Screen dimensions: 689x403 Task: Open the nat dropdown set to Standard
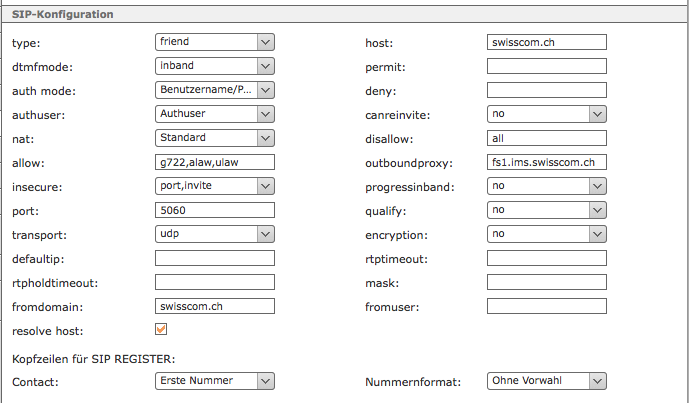(215, 138)
